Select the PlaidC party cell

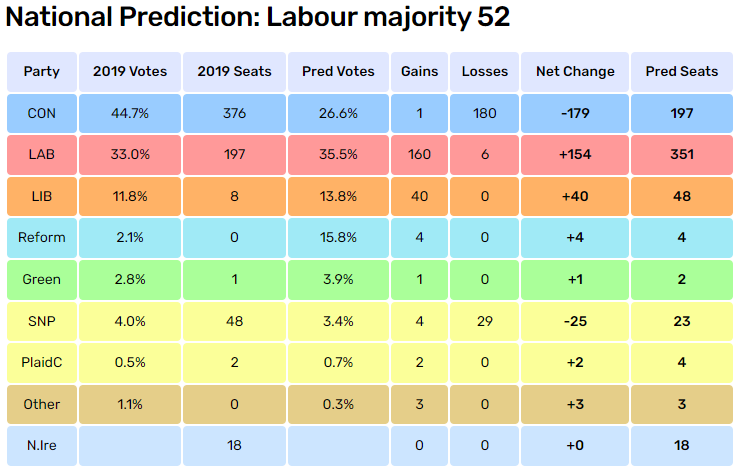(41, 363)
